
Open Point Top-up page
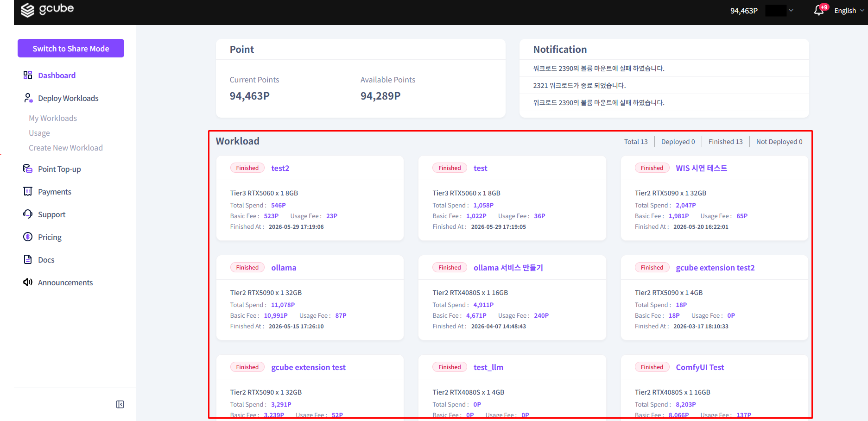[59, 169]
